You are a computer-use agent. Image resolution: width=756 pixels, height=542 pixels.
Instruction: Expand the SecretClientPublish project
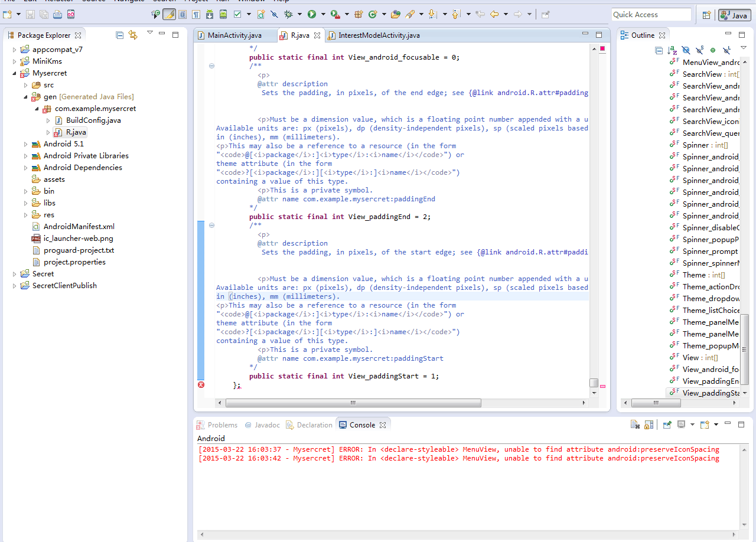[x=15, y=286]
